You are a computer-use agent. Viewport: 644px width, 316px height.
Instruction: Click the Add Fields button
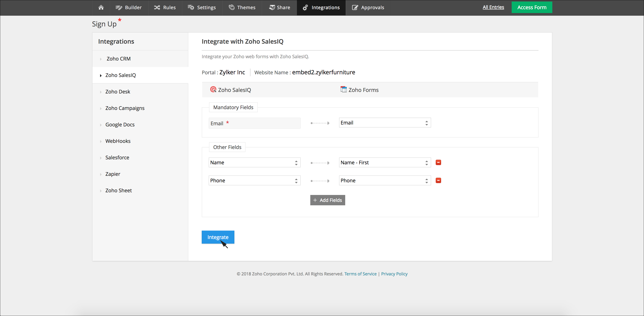[328, 200]
